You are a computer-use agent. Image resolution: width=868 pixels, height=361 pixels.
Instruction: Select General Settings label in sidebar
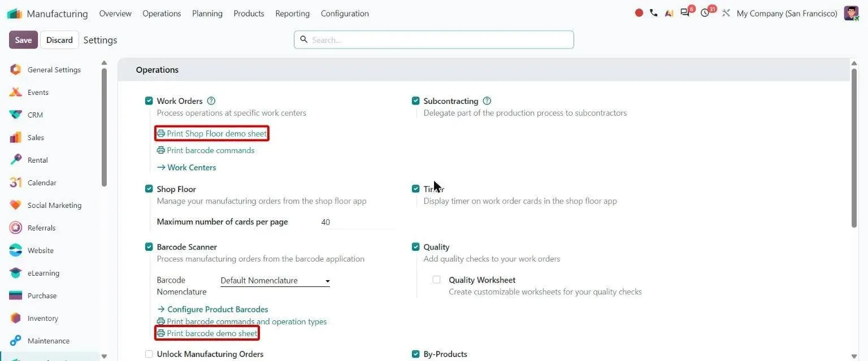(x=54, y=69)
